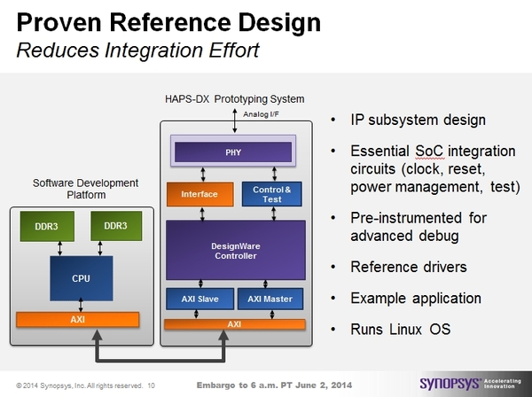Screen dimensions: 532x397
Task: Click the 'Proven Reference Design' title
Action: [168, 22]
